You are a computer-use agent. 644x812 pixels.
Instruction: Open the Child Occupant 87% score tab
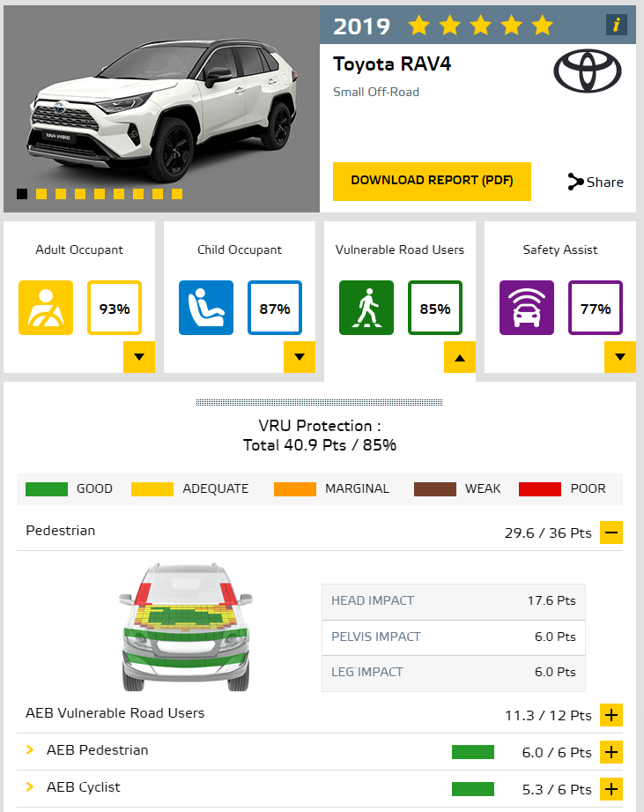pos(275,308)
